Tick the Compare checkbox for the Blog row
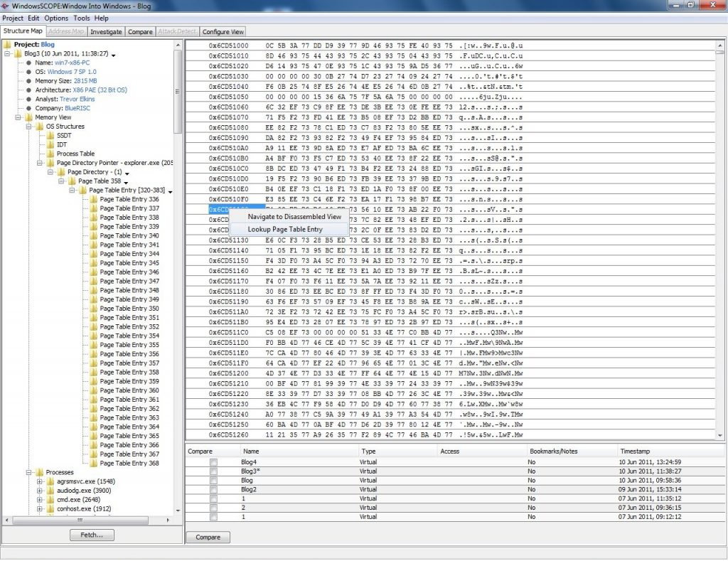 click(213, 481)
